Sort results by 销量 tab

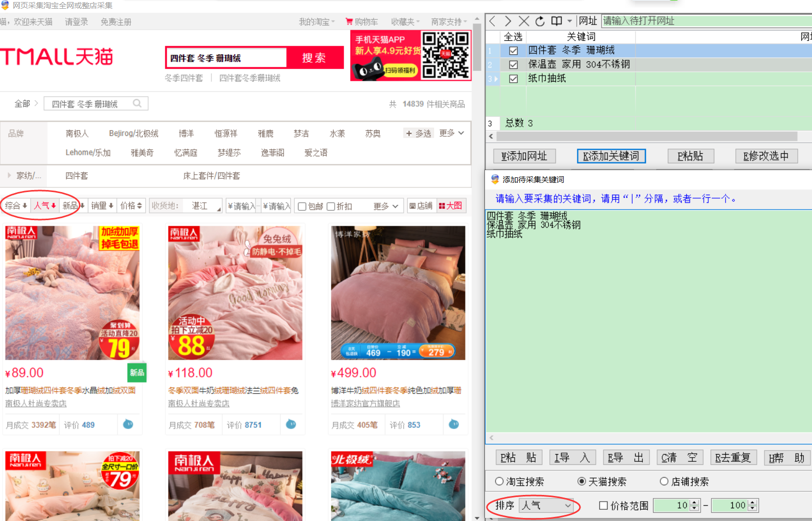(102, 206)
